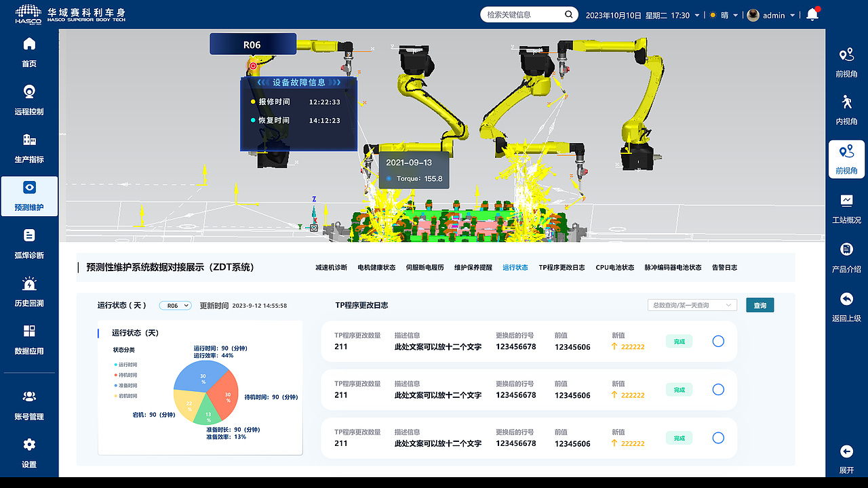Go to the 首页 home page
Image resolution: width=868 pixels, height=488 pixels.
point(29,53)
